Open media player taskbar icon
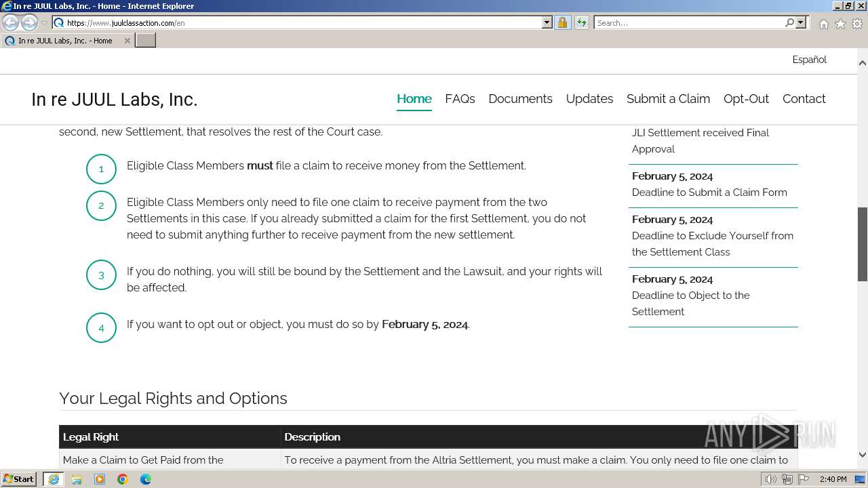The image size is (868, 488). pyautogui.click(x=100, y=479)
